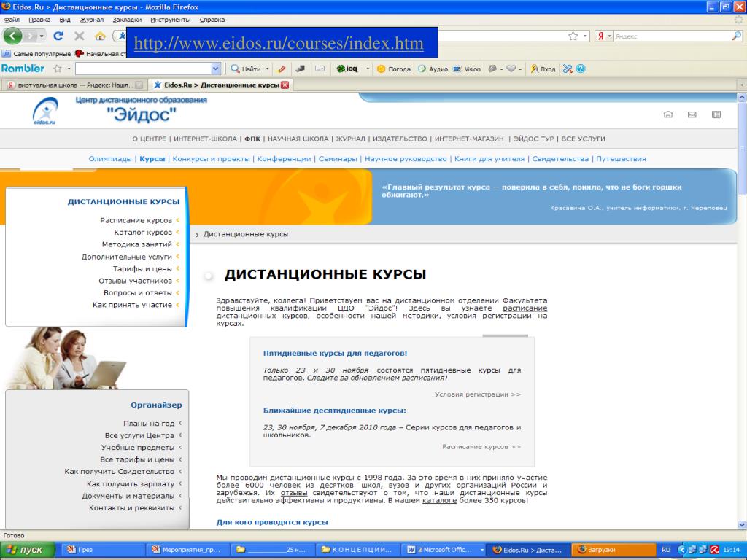Click the Yandex search input field
The image size is (747, 560).
672,36
